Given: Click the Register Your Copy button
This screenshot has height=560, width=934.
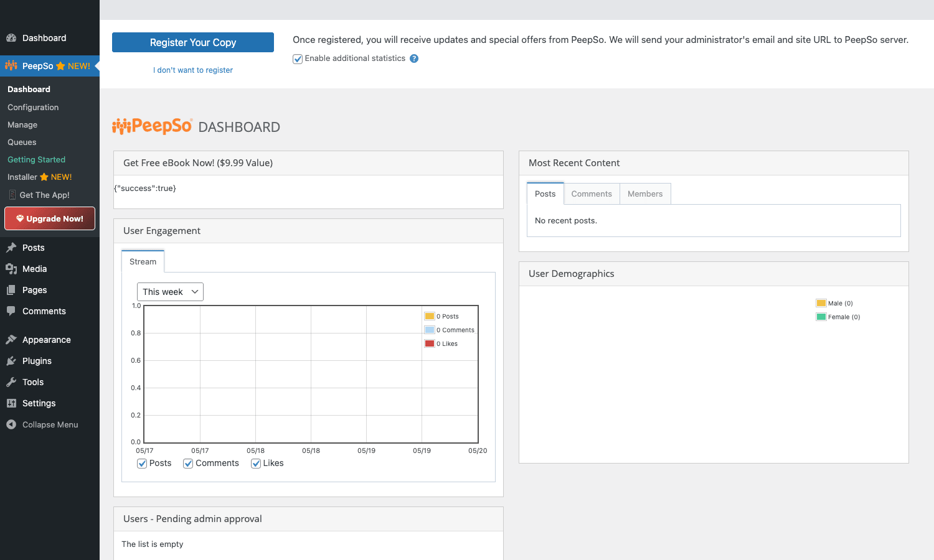Looking at the screenshot, I should pos(193,42).
